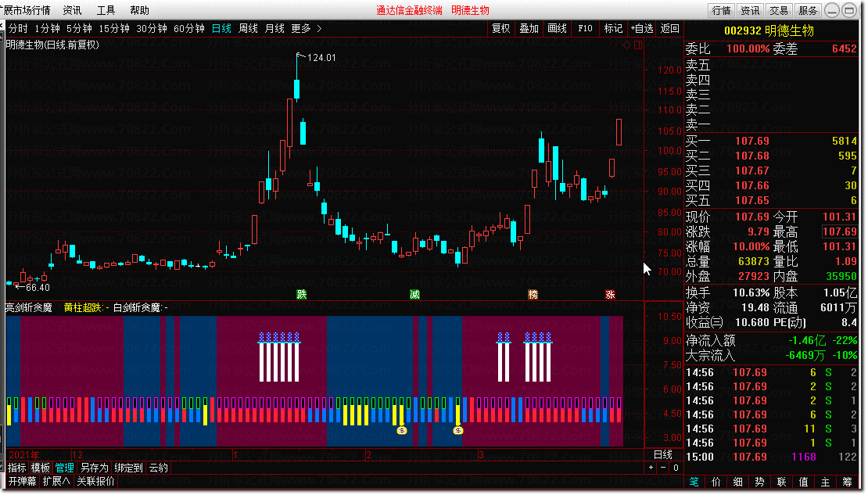Open the 帮助 menu

[139, 10]
